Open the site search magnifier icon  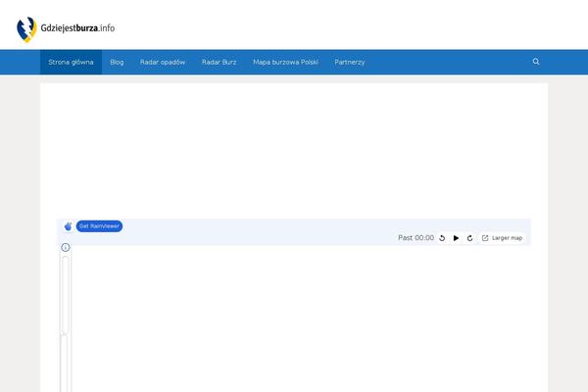coord(536,62)
